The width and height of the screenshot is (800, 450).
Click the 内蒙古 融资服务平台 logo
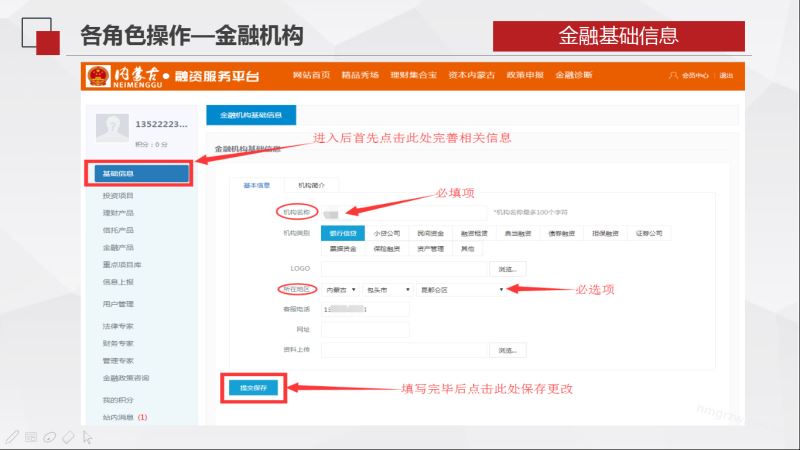pos(176,76)
